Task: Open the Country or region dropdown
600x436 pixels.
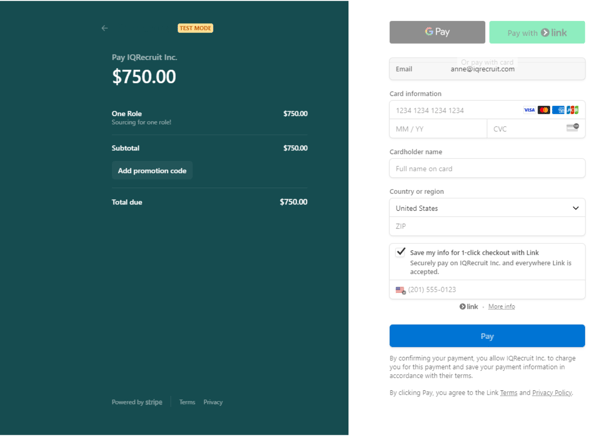Action: click(487, 208)
